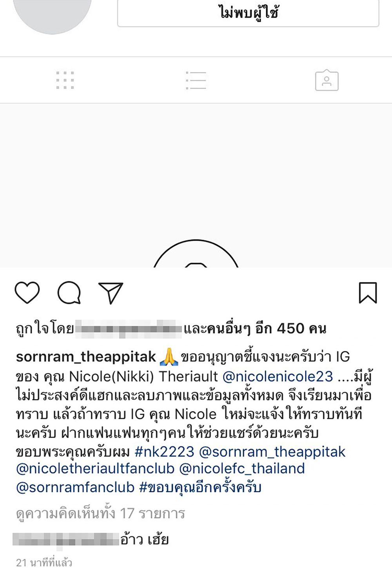The height and width of the screenshot is (580, 392).
Task: Switch to grid view tab
Action: (65, 80)
